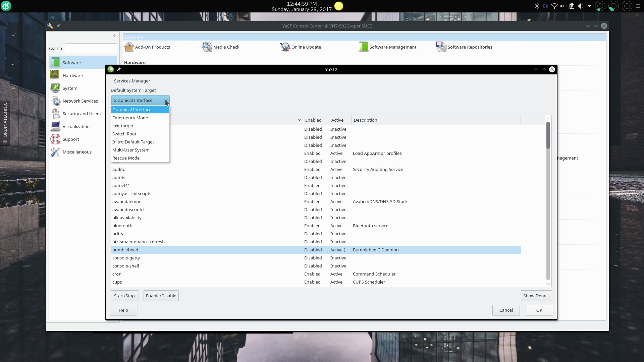
Task: Select the console-getty service row
Action: (316, 258)
